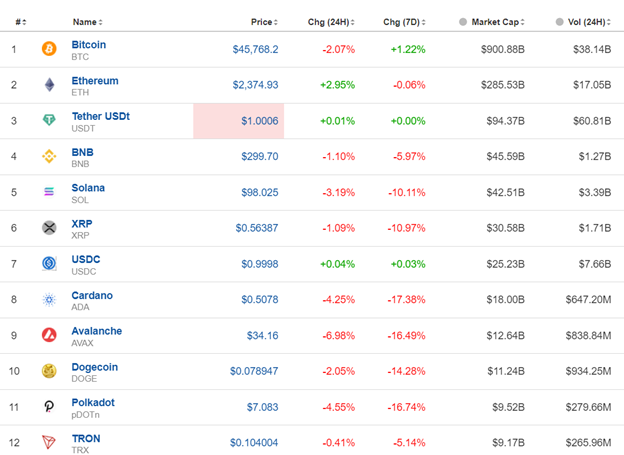The width and height of the screenshot is (624, 455).
Task: Select XRP market cap $30.58B
Action: pyautogui.click(x=506, y=228)
